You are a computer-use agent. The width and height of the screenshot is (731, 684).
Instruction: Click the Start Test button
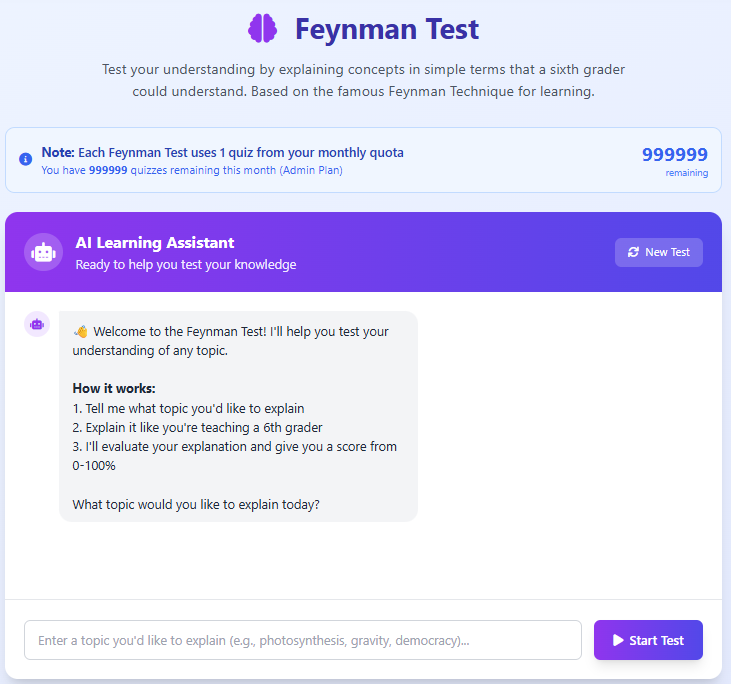tap(648, 640)
